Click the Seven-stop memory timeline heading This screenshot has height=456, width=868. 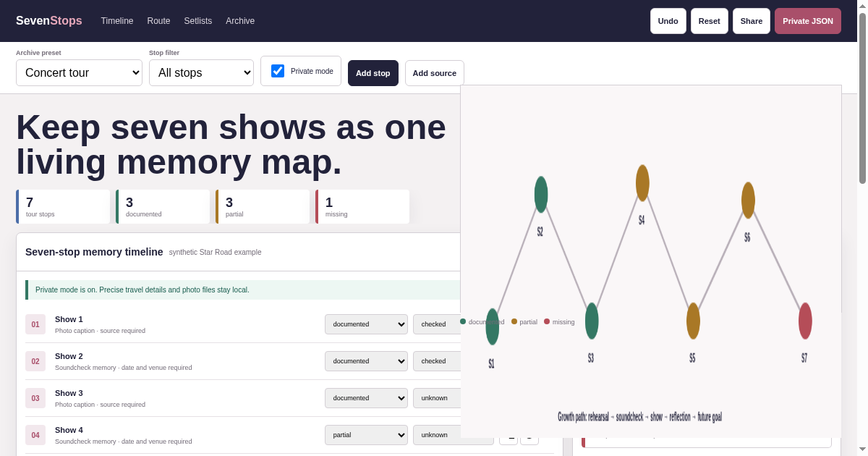tap(94, 252)
